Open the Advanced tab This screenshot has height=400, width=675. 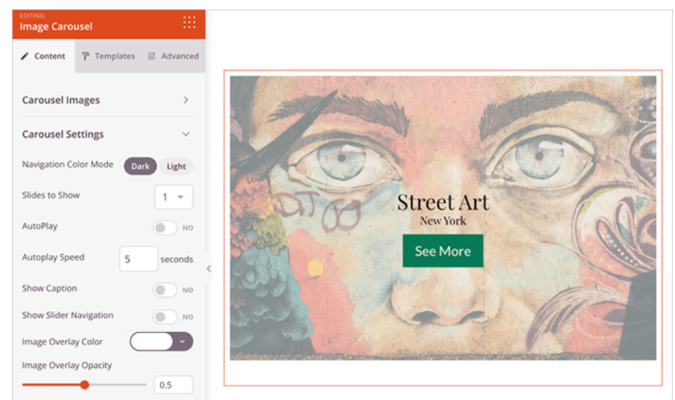click(x=173, y=56)
